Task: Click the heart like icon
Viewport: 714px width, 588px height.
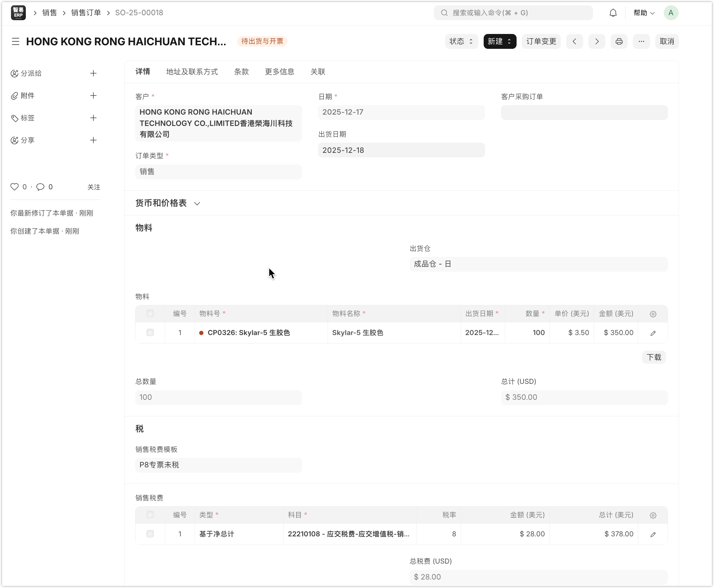Action: click(x=15, y=187)
